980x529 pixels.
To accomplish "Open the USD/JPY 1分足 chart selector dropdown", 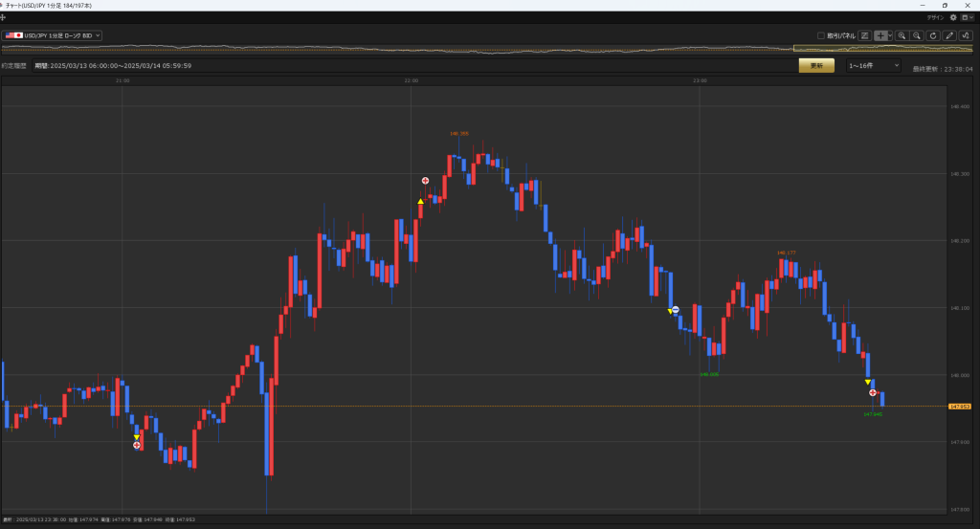I will pos(53,35).
